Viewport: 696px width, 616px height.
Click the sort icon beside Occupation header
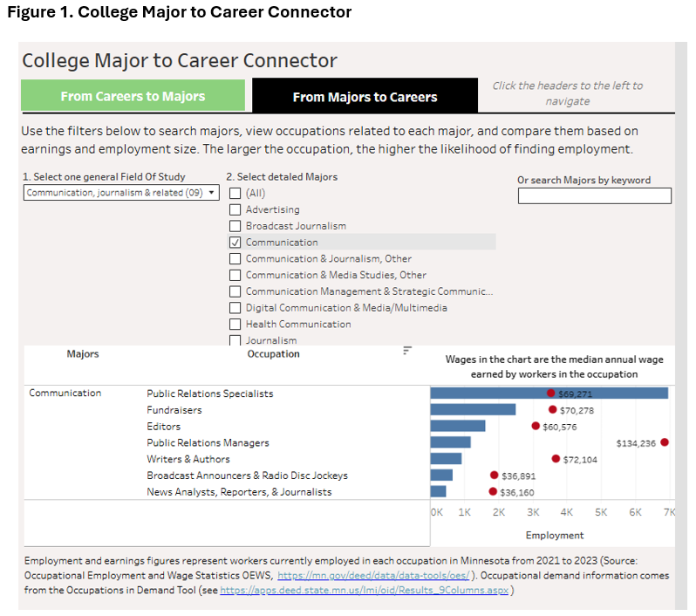[x=407, y=351]
